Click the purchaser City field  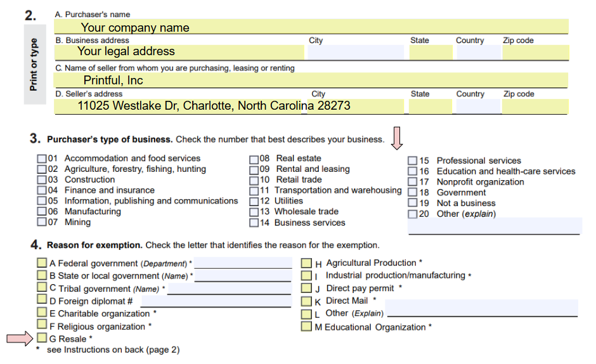click(355, 52)
